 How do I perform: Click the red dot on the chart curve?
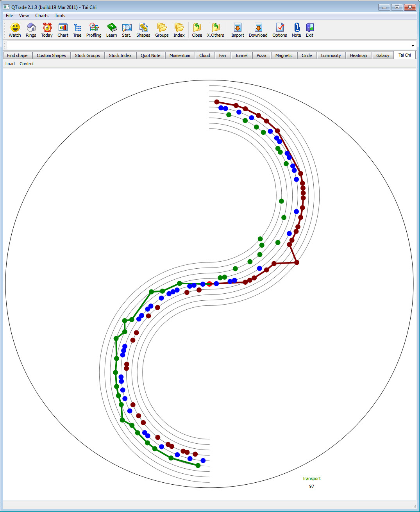pyautogui.click(x=209, y=284)
